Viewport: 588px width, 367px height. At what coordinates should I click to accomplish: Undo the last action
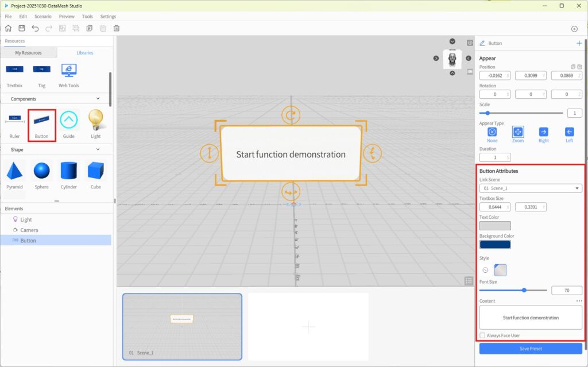tap(36, 28)
